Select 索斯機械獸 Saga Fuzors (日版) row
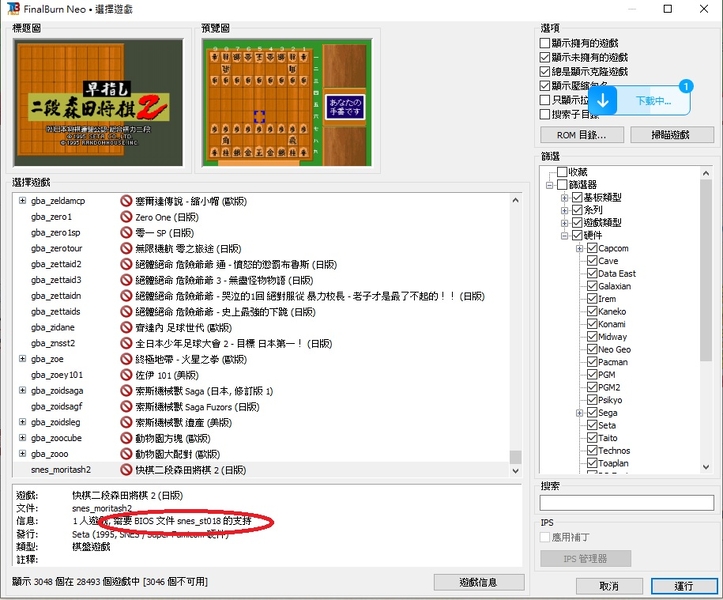This screenshot has height=600, width=723. 263,406
